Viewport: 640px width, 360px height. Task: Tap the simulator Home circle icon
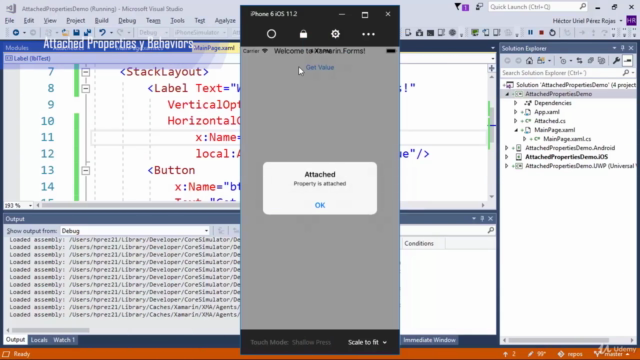point(271,34)
